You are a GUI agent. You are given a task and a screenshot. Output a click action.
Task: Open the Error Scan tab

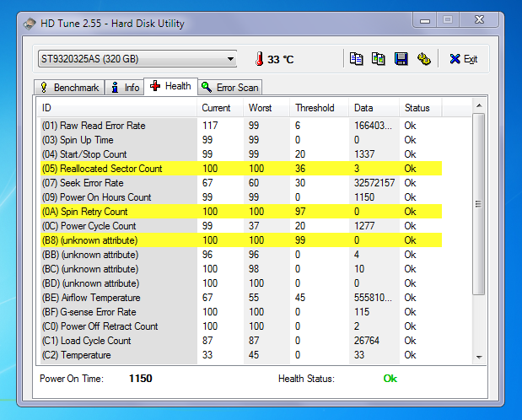click(x=229, y=87)
